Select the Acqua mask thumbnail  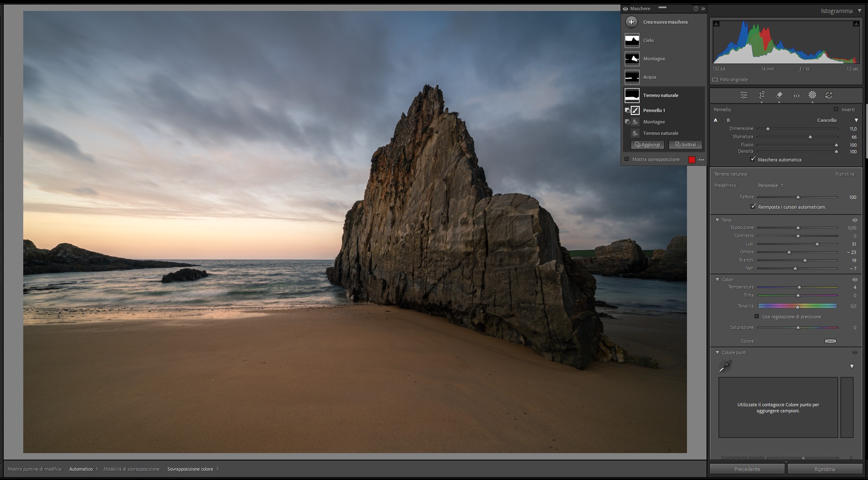[632, 77]
